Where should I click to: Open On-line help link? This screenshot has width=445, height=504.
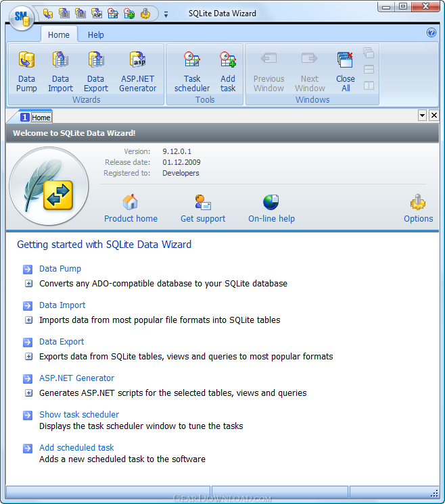click(272, 219)
